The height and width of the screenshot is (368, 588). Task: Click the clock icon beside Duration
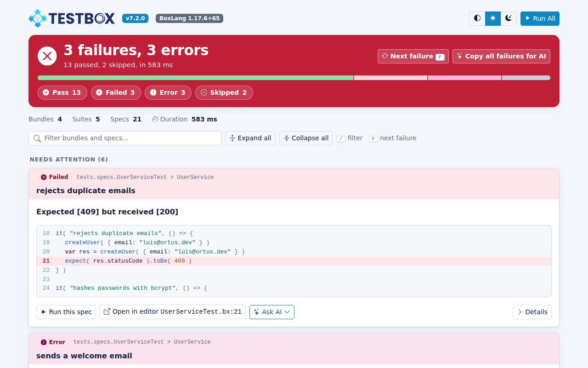pyautogui.click(x=155, y=119)
